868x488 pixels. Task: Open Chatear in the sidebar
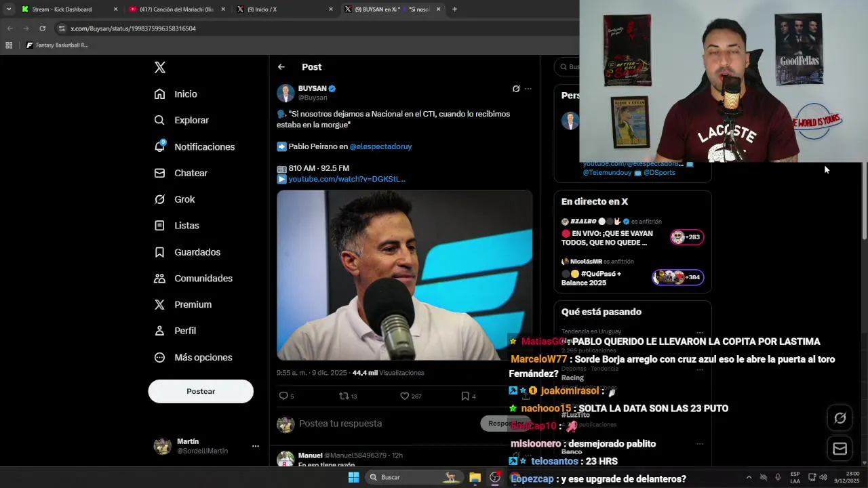click(180, 173)
